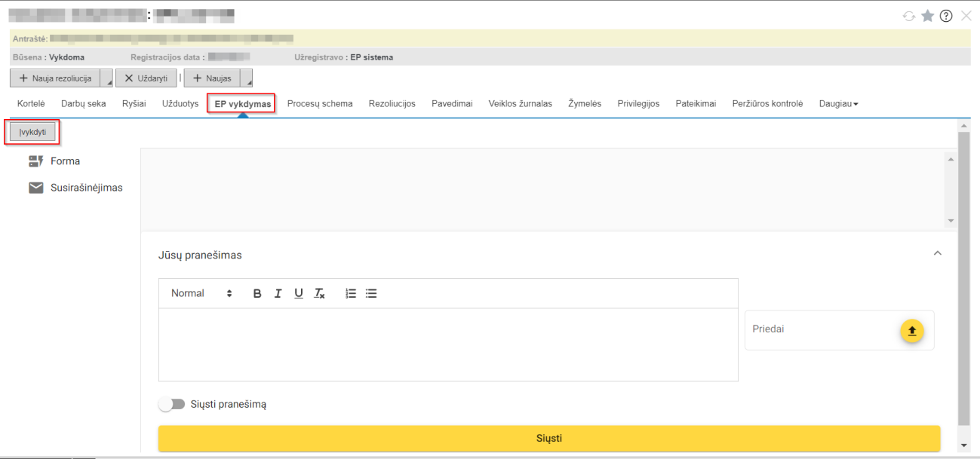Image resolution: width=980 pixels, height=459 pixels.
Task: Enable the Siųsti pranešimą switch
Action: click(172, 404)
